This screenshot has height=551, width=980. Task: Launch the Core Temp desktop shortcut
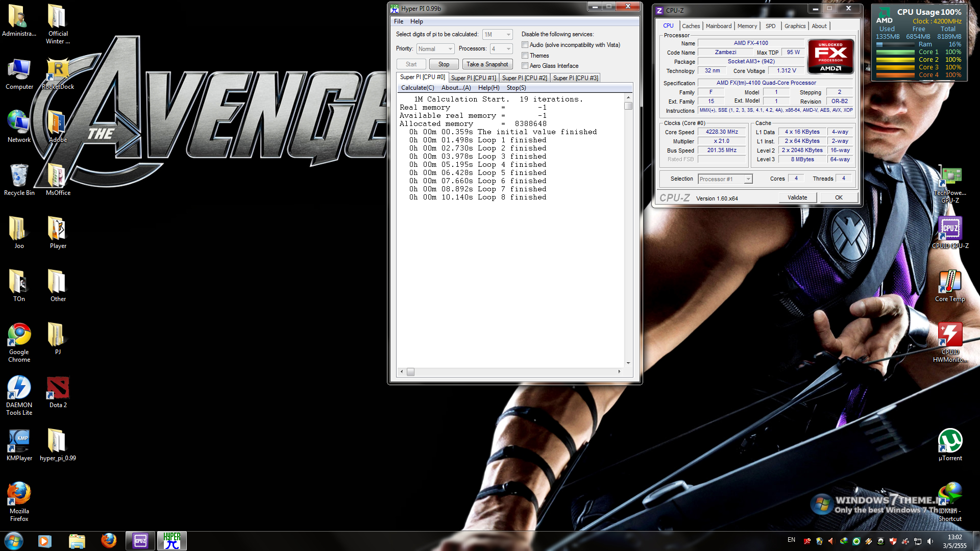pyautogui.click(x=950, y=282)
